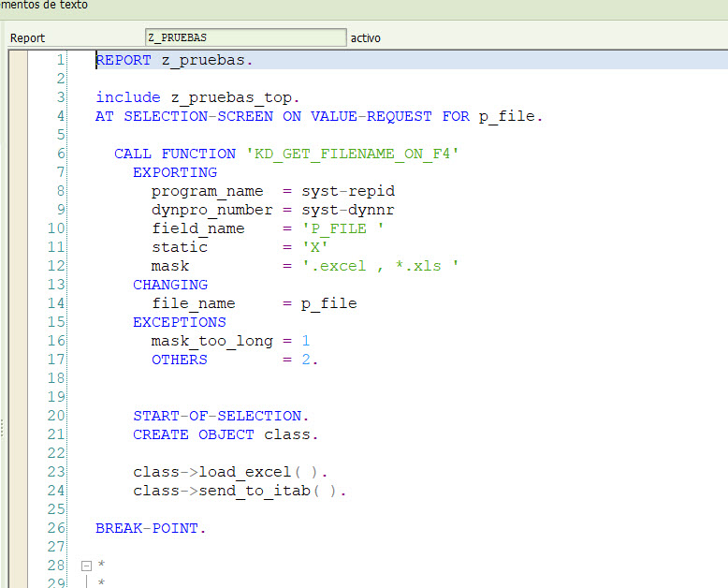Click the 'P_FILE ' field_name value
This screenshot has width=728, height=588.
click(x=342, y=228)
